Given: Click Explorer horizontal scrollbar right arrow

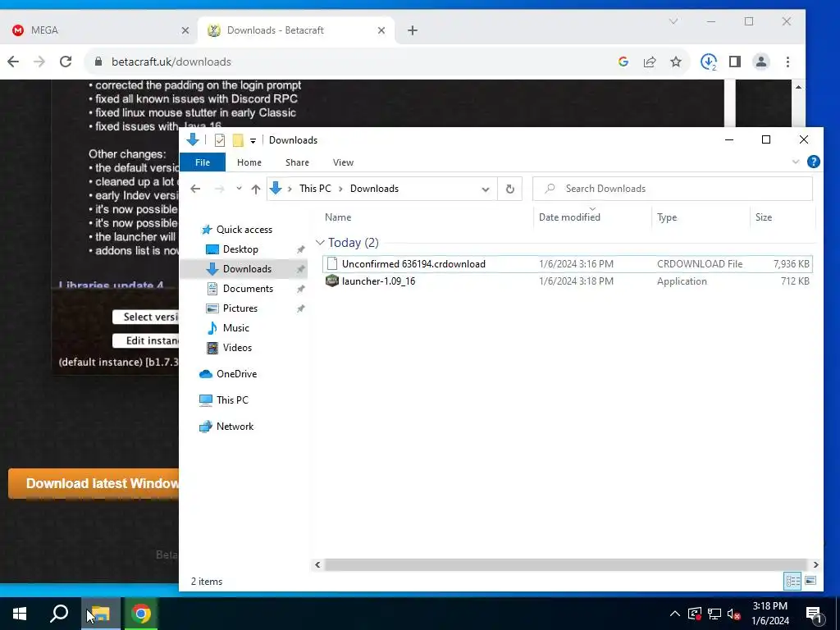Looking at the screenshot, I should pos(815,564).
